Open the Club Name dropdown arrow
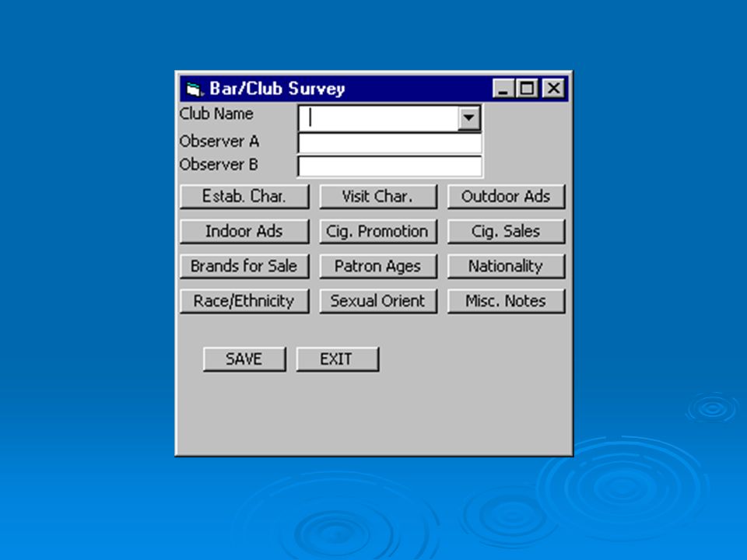 [x=468, y=117]
